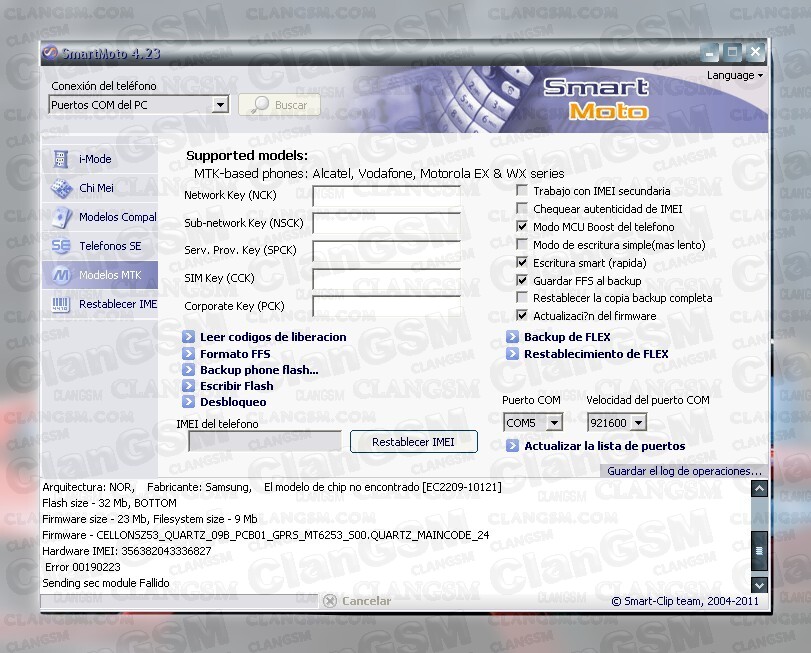Click Actualizar la lista de puertos
Image resolution: width=811 pixels, height=653 pixels.
click(605, 446)
